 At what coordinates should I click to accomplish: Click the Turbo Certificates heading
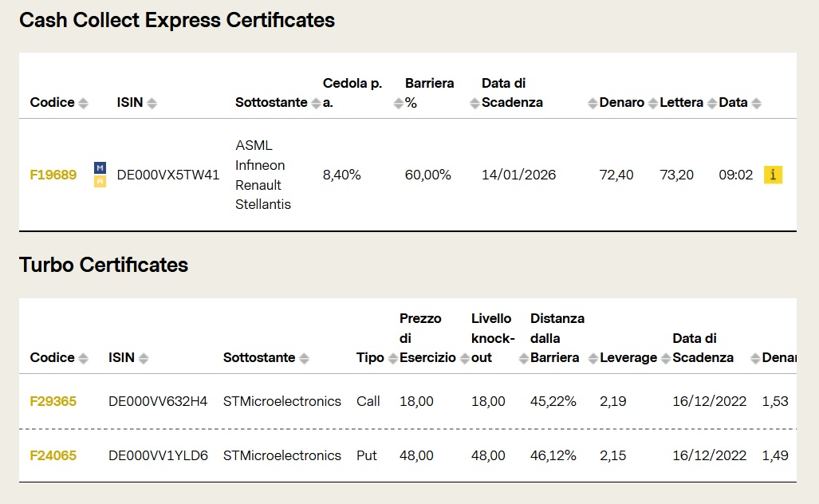click(104, 265)
